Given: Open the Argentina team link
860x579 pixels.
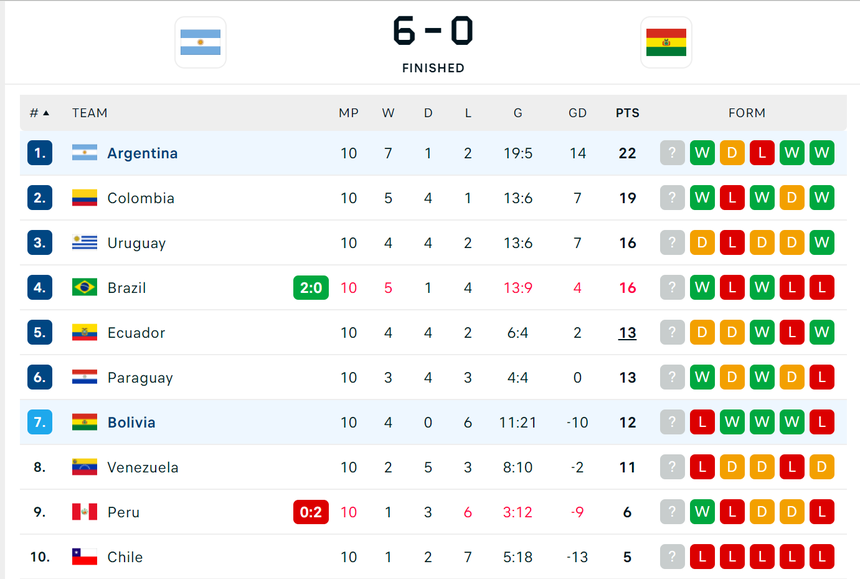Looking at the screenshot, I should click(142, 153).
